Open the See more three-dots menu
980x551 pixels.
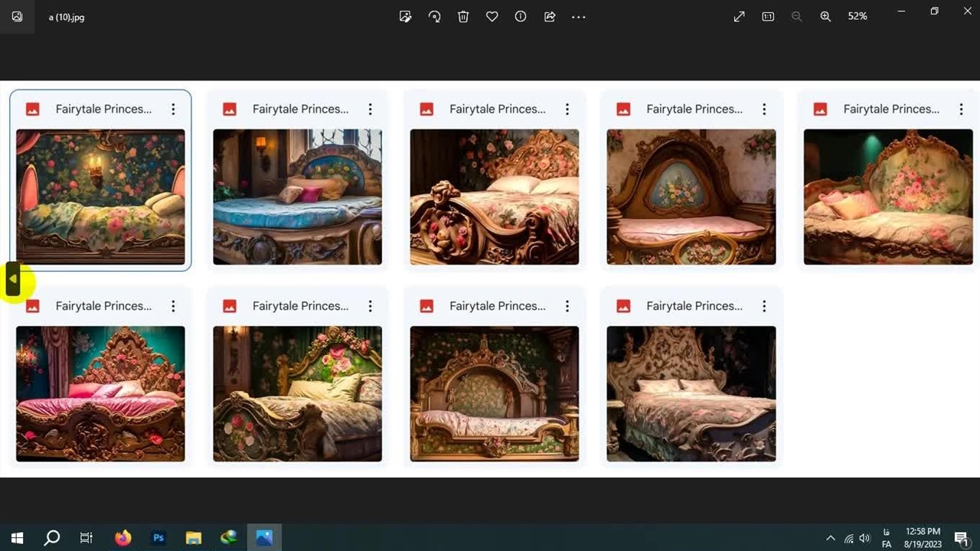tap(579, 17)
